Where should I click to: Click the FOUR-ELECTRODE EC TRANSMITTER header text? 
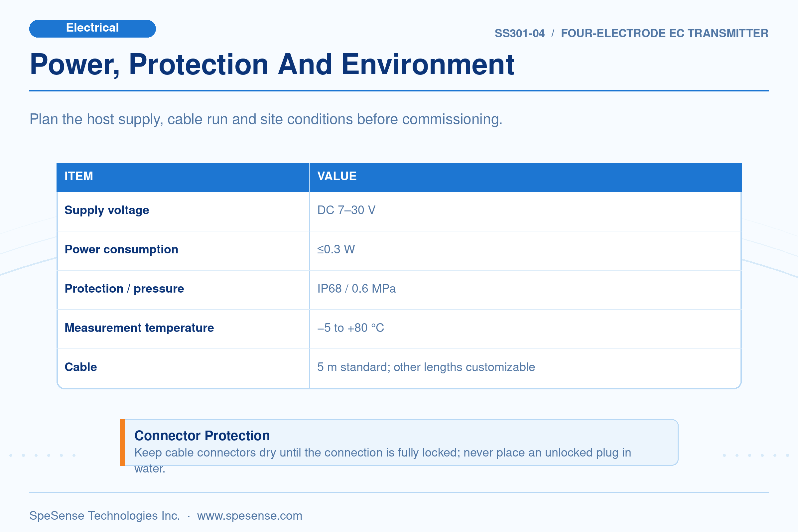pos(664,33)
